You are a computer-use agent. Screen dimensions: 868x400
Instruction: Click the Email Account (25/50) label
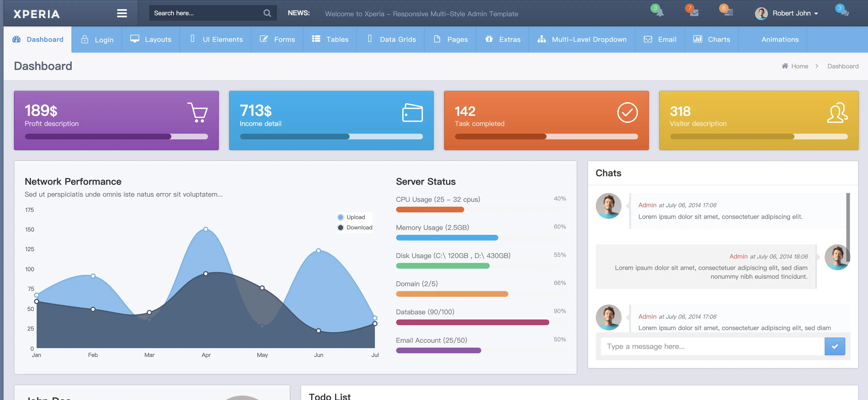431,340
